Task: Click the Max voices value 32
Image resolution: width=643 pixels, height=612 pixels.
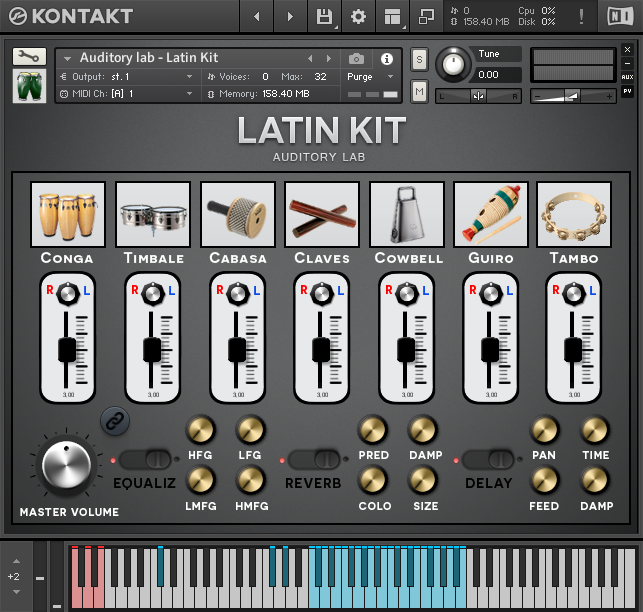Action: [320, 77]
